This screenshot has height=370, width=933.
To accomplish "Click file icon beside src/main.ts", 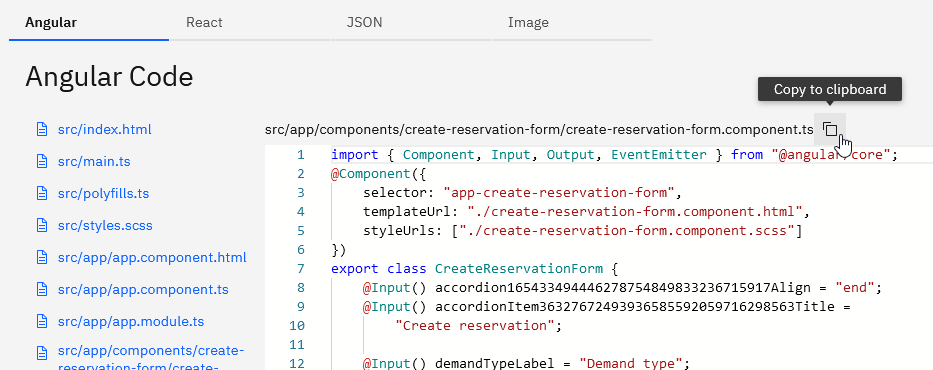I will click(42, 161).
